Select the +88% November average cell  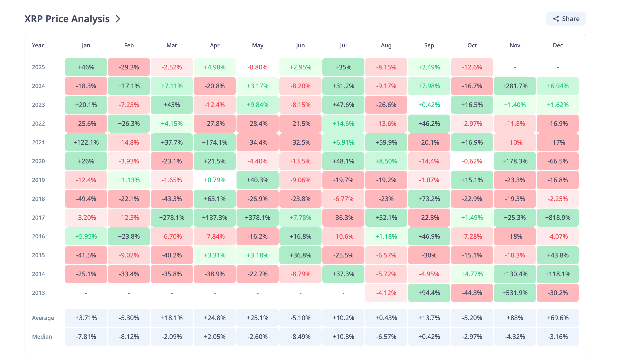click(x=515, y=318)
